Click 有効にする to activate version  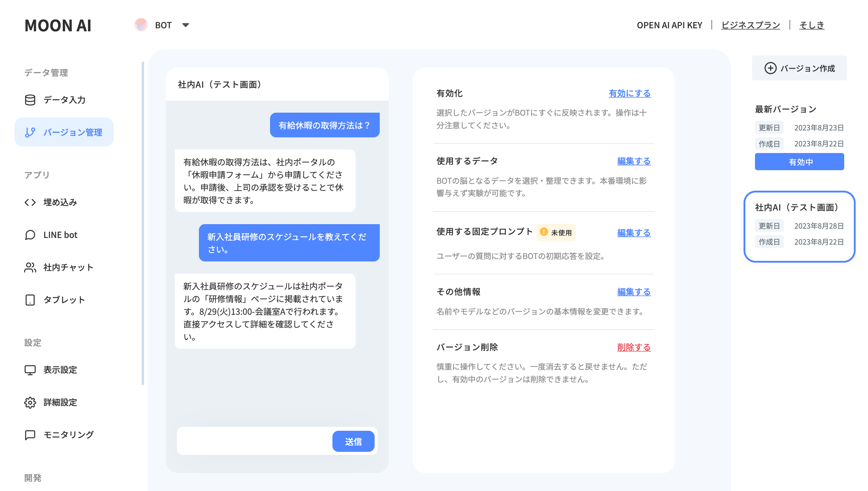click(629, 93)
